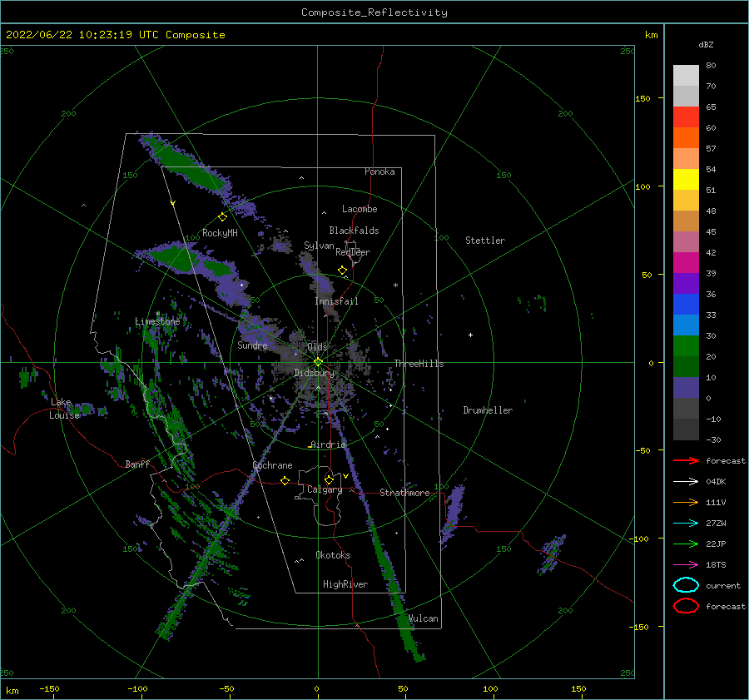Image resolution: width=749 pixels, height=700 pixels.
Task: Click the Airdrie city label
Action: pyautogui.click(x=328, y=444)
